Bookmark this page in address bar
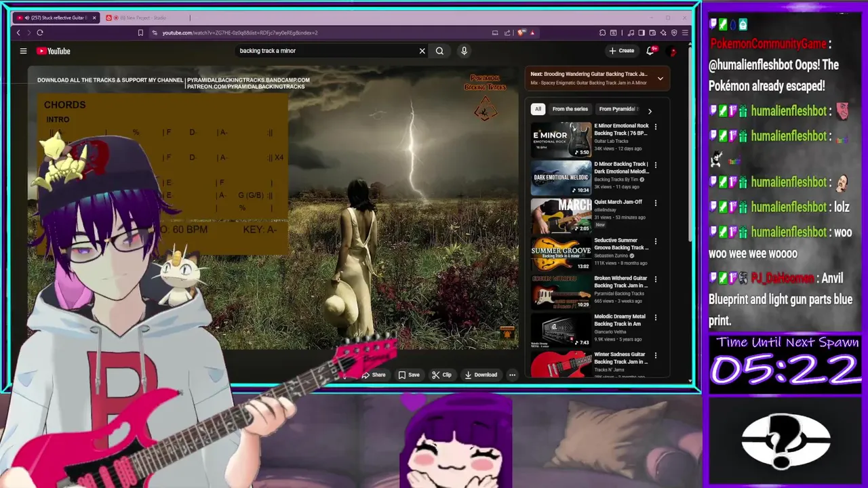The height and width of the screenshot is (488, 868). click(x=140, y=33)
